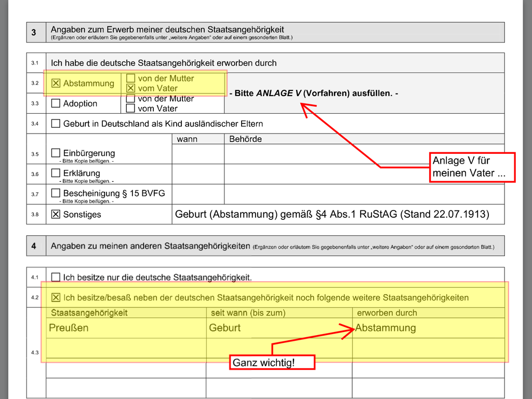Check 'von der Mutter' beside Abstammung
Screen dimensions: 532x399
131,78
